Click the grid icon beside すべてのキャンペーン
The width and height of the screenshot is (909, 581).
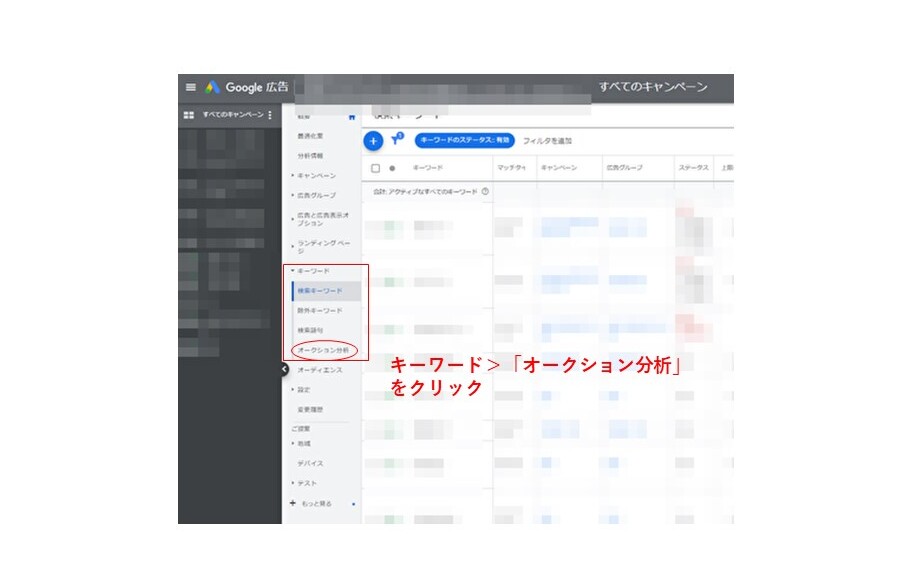[x=188, y=115]
